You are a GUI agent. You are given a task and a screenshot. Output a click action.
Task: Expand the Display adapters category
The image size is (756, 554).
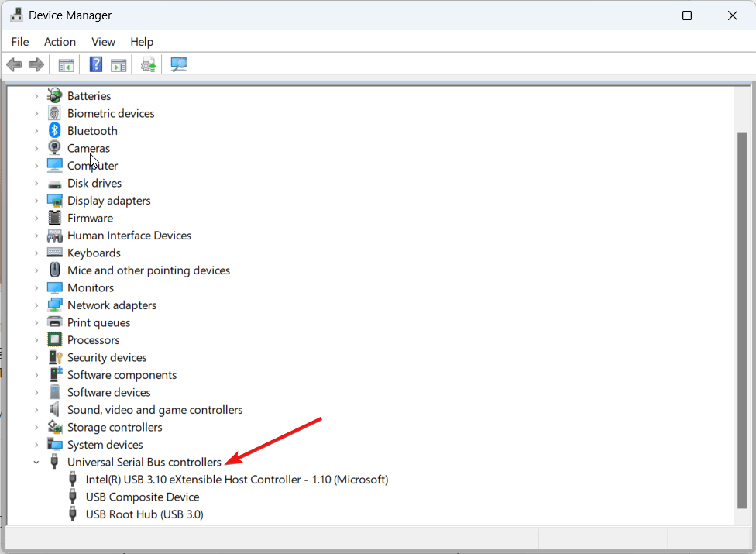tap(36, 201)
